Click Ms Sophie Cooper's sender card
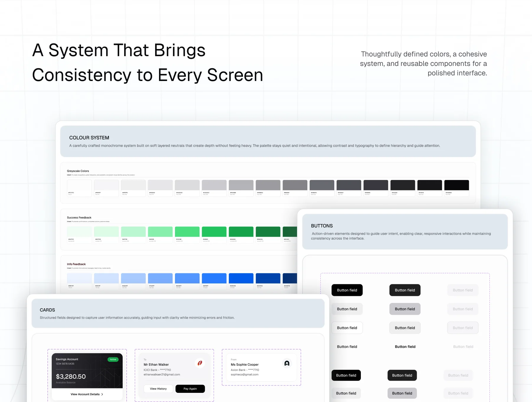The height and width of the screenshot is (402, 532). pos(262,367)
